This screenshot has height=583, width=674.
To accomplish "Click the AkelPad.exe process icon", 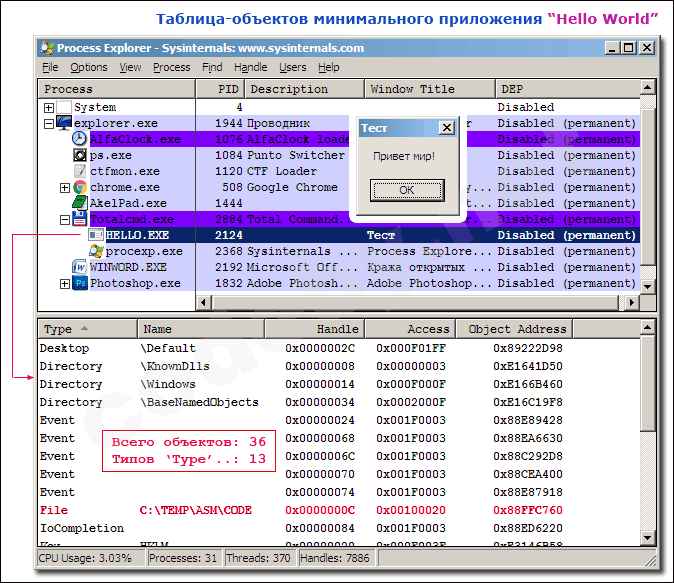I will click(x=80, y=203).
